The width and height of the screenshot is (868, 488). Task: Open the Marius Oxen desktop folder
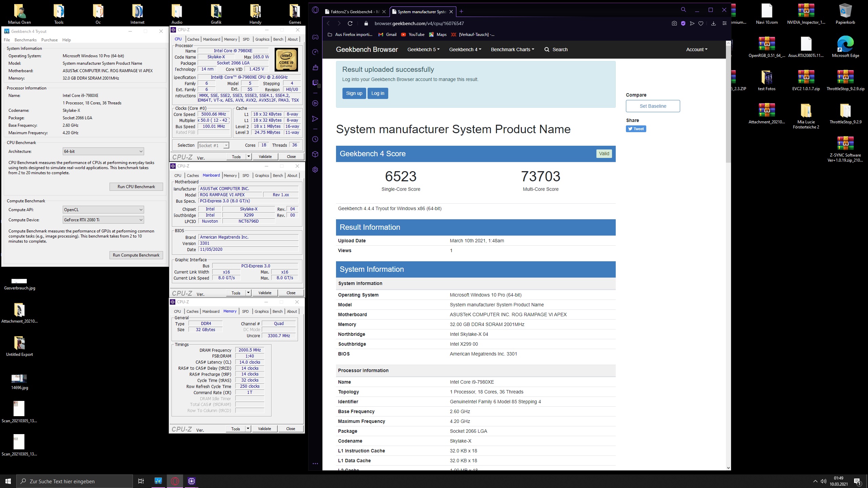point(19,14)
